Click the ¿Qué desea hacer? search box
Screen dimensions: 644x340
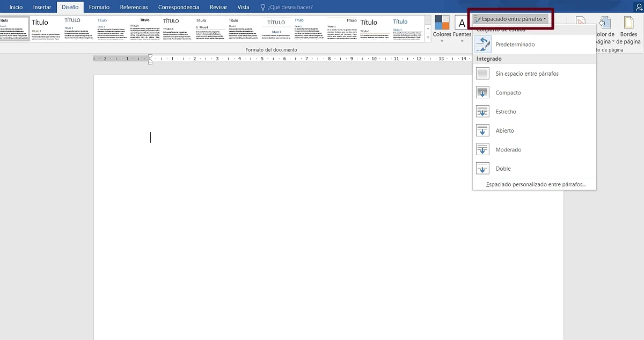click(286, 8)
